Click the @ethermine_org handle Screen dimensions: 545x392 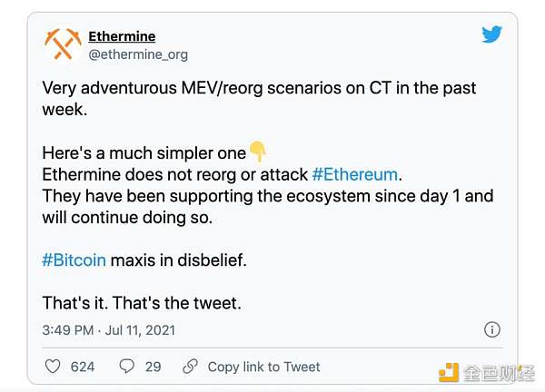[138, 54]
